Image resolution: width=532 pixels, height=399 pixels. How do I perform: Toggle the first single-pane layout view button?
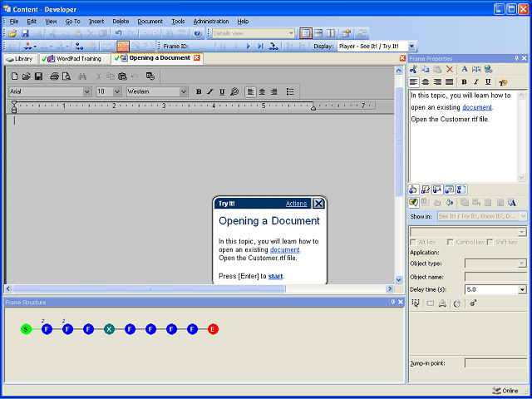[306, 33]
